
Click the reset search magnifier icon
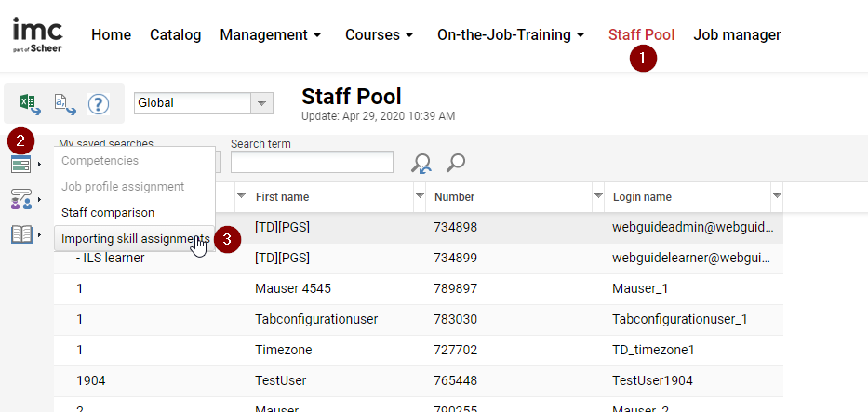click(x=421, y=164)
